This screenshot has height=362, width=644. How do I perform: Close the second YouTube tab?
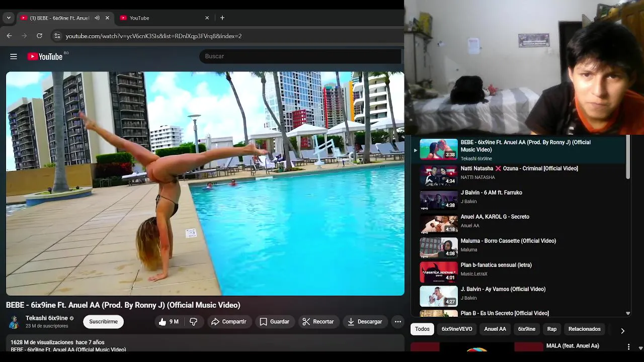click(207, 18)
